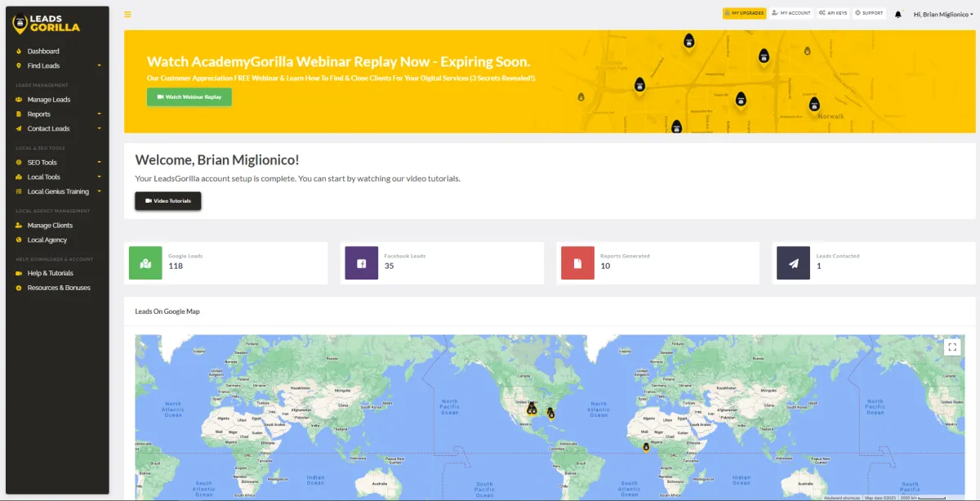Click the Manage Leads people icon
Viewport: 980px width, 501px height.
coord(19,100)
